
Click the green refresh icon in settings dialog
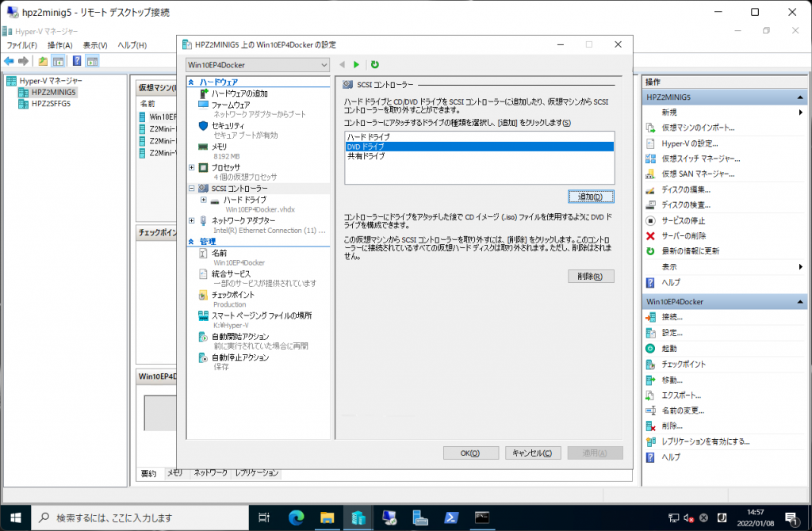(375, 65)
